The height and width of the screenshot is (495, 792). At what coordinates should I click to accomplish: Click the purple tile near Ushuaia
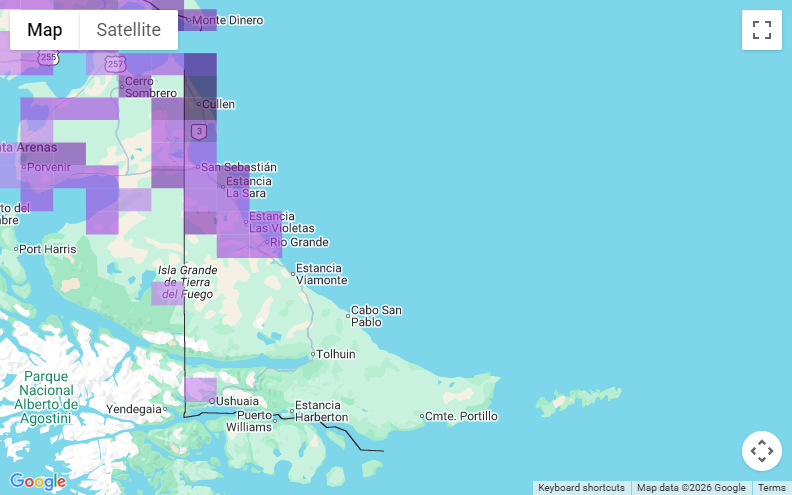(200, 388)
